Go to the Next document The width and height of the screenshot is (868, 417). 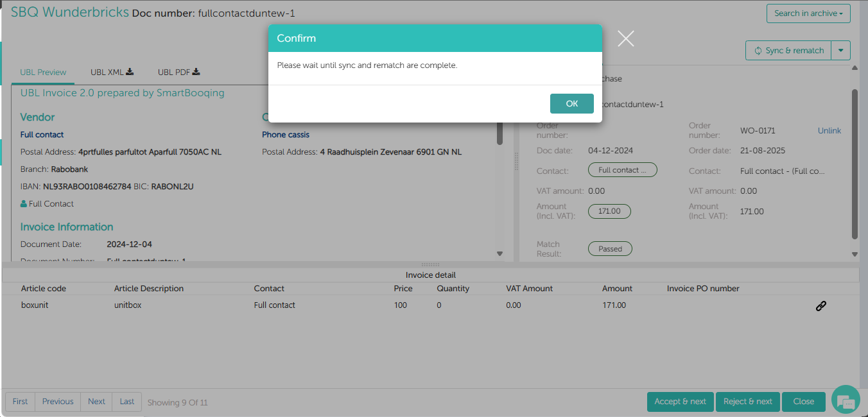[x=96, y=402]
